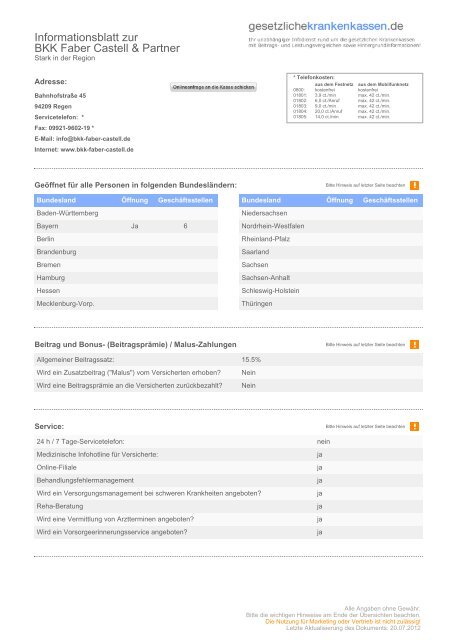Open the www.bkk-faber-castell.de website link
453x640 pixels.
(97, 149)
